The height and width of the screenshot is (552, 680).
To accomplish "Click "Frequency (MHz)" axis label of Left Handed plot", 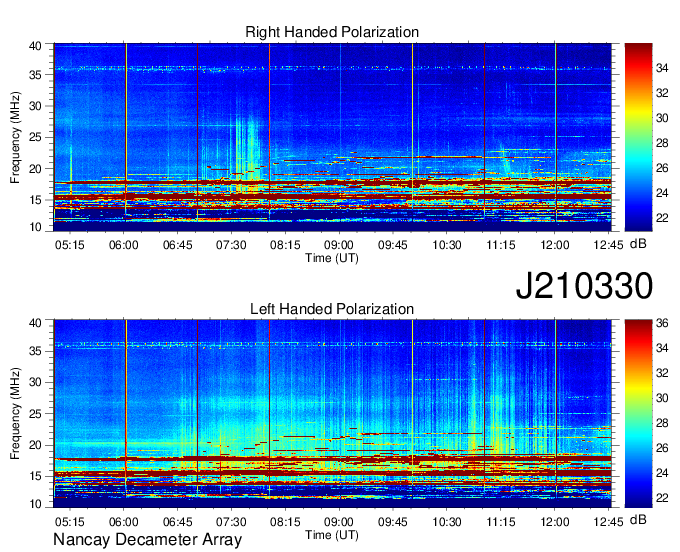I will point(15,414).
